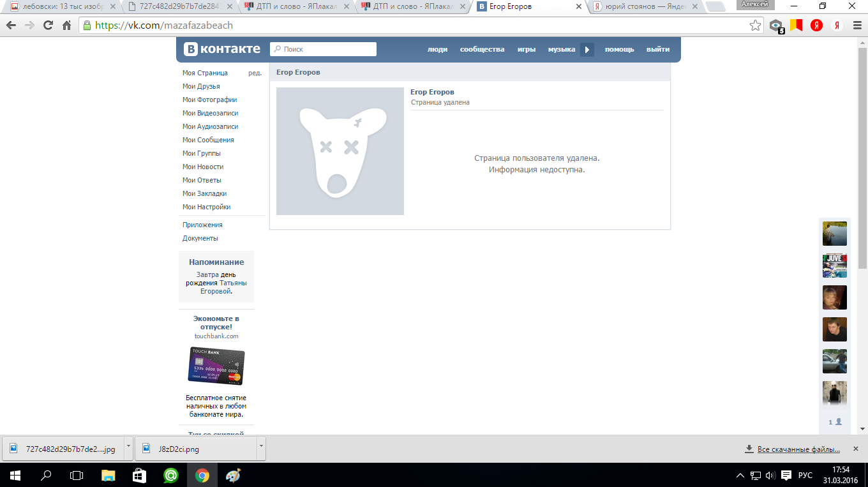Open Документы in the sidebar

tap(200, 238)
